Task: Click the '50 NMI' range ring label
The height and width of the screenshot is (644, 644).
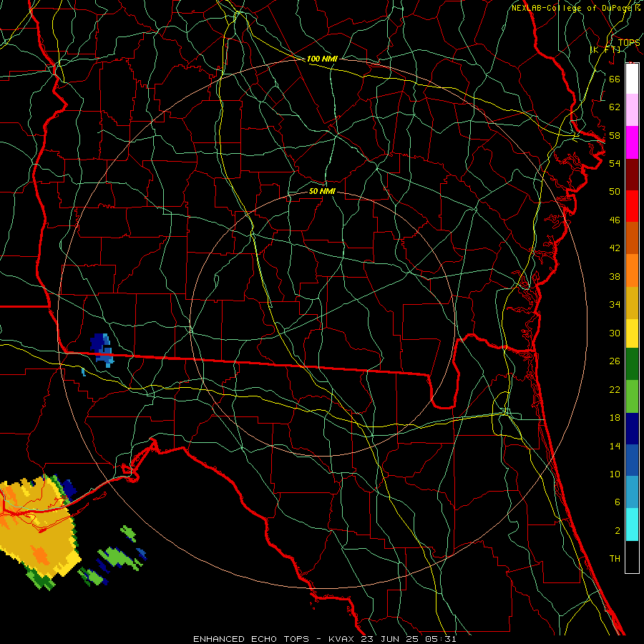Action: click(322, 191)
